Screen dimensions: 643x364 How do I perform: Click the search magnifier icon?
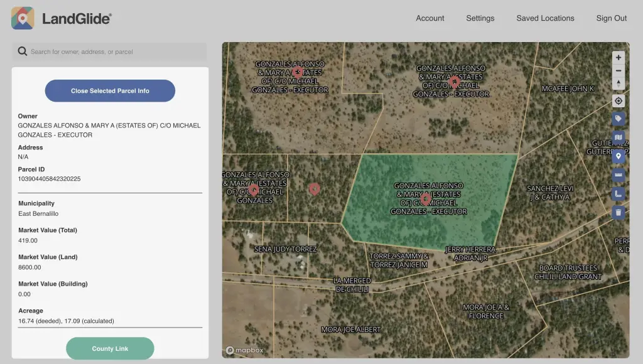[x=23, y=51]
